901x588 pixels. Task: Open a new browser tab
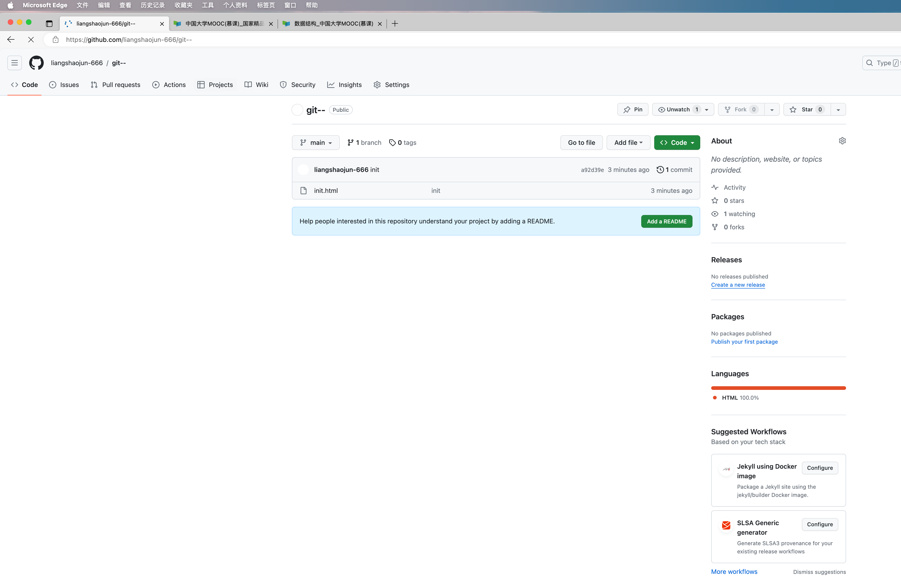(x=395, y=23)
